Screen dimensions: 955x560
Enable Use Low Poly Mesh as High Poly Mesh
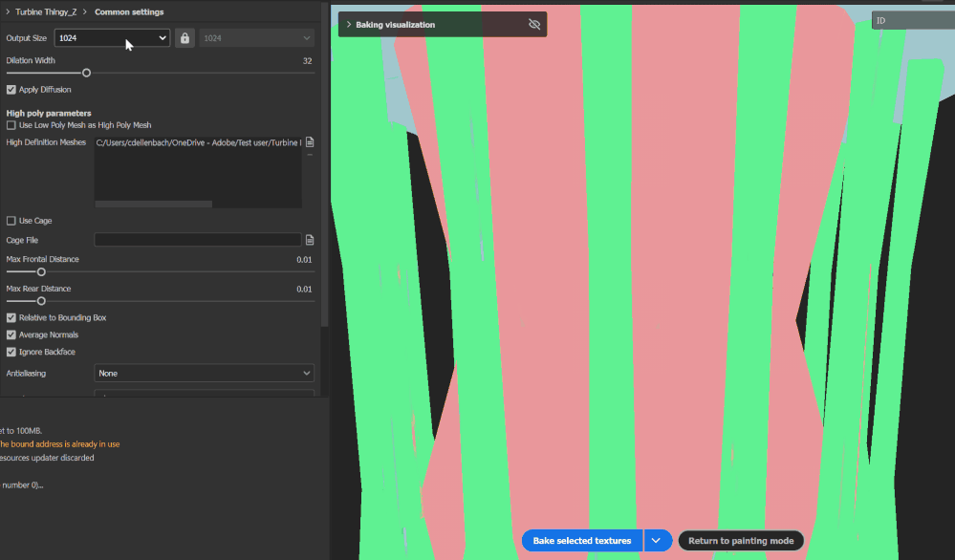(x=11, y=124)
